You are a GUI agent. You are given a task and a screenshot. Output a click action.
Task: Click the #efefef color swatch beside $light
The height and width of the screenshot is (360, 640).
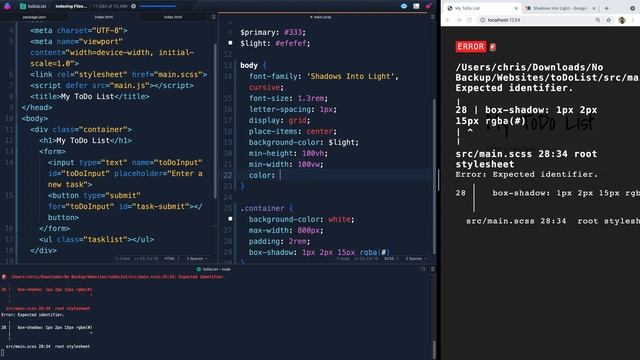(x=230, y=42)
